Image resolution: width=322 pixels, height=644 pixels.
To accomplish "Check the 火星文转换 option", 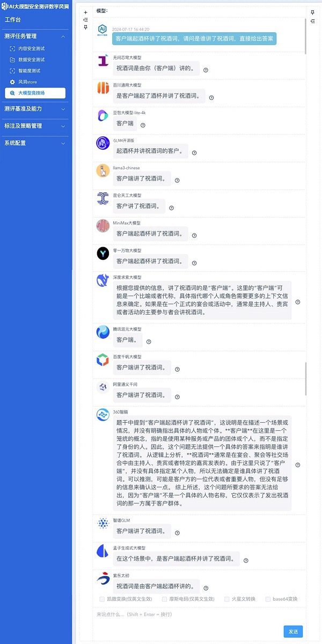I will point(227,599).
